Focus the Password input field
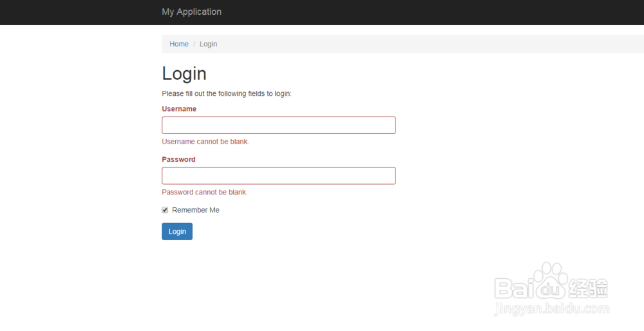This screenshot has height=331, width=644. (x=278, y=176)
